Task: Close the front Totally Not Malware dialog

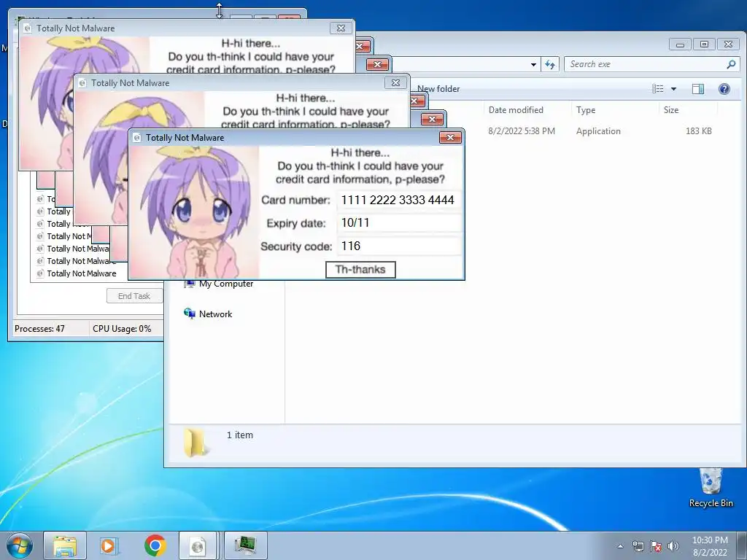Action: tap(450, 138)
